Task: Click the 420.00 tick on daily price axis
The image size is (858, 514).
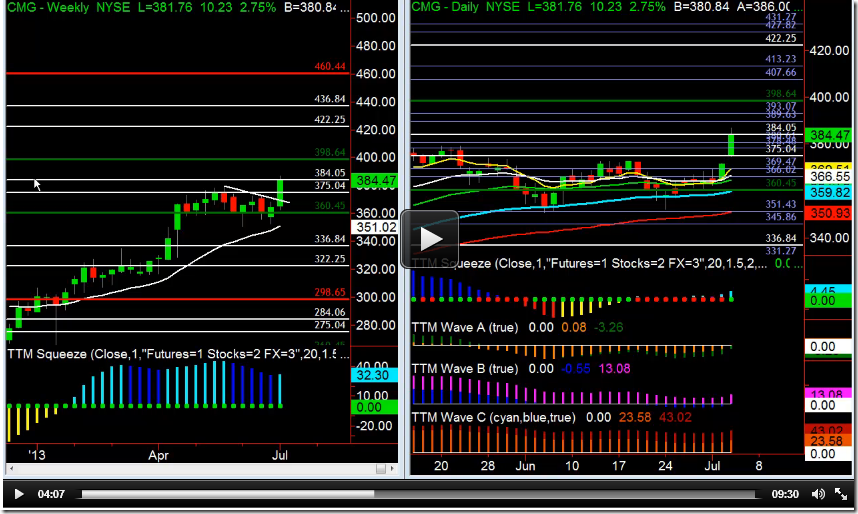Action: tap(830, 50)
